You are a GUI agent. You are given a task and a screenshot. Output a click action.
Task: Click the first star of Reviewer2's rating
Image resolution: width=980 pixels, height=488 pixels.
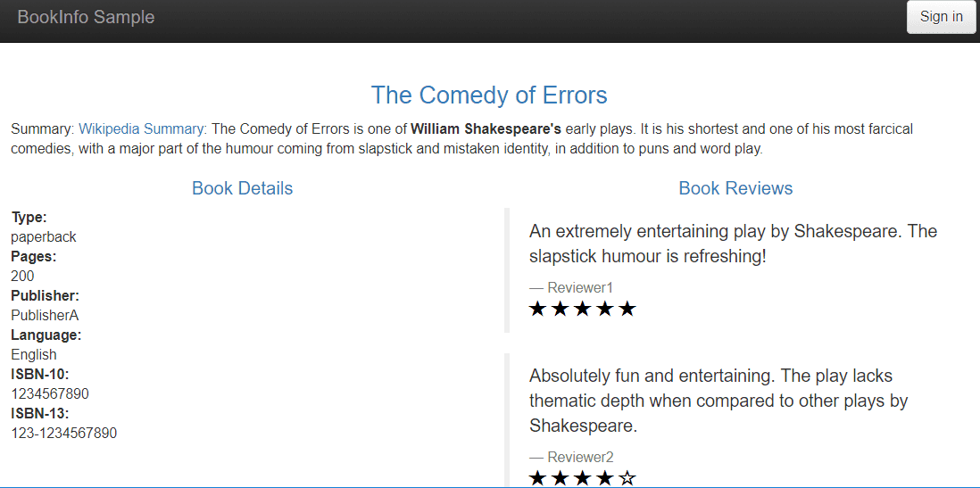click(537, 479)
